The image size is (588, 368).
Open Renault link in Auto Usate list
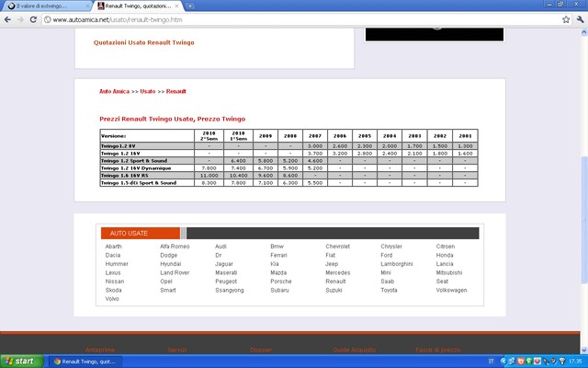[335, 282]
